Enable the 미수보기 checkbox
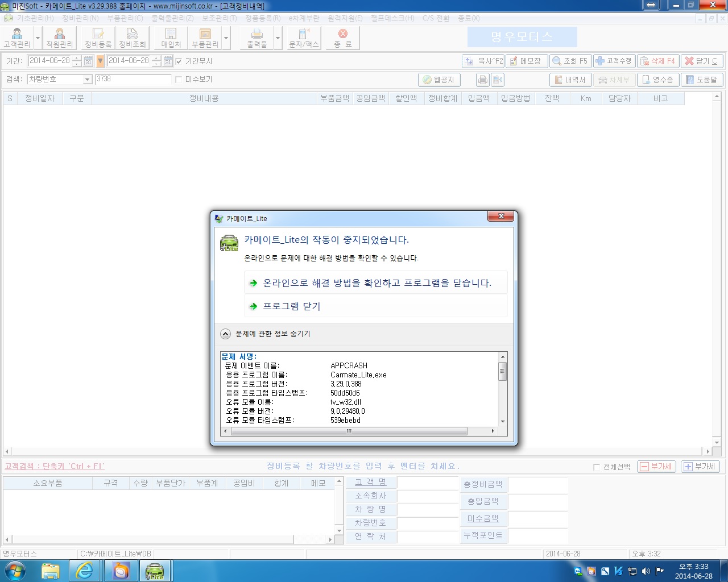 tap(179, 80)
